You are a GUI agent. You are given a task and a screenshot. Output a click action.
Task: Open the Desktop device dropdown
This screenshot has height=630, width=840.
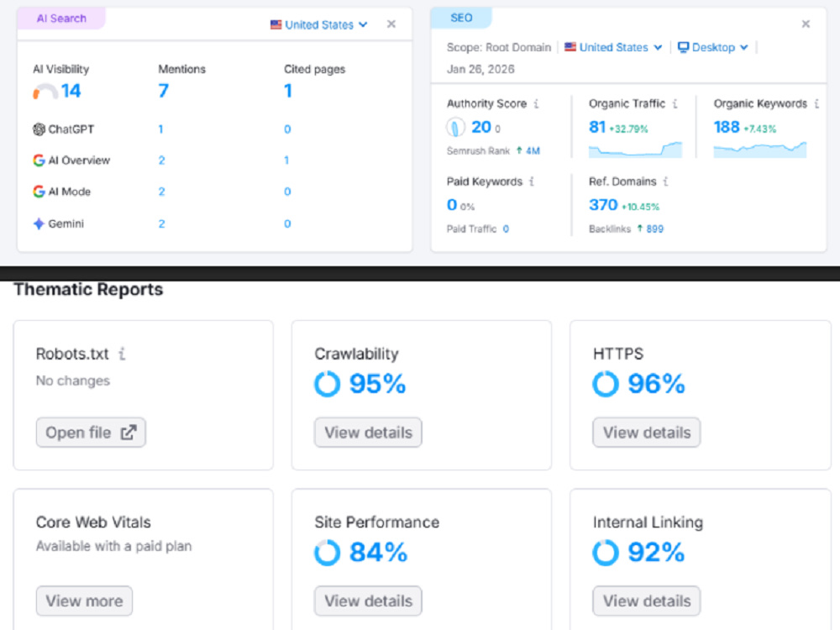[713, 47]
